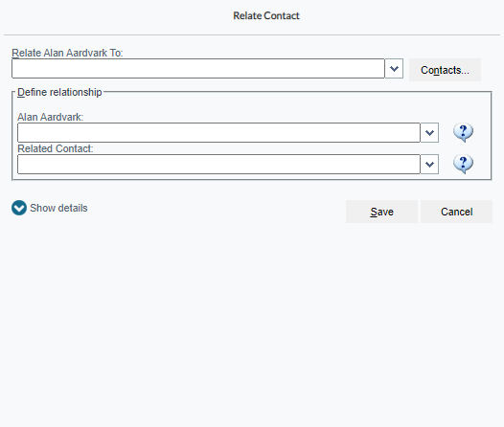Open the Relate Alan Aardvark To dropdown
504x427 pixels.
[x=394, y=68]
